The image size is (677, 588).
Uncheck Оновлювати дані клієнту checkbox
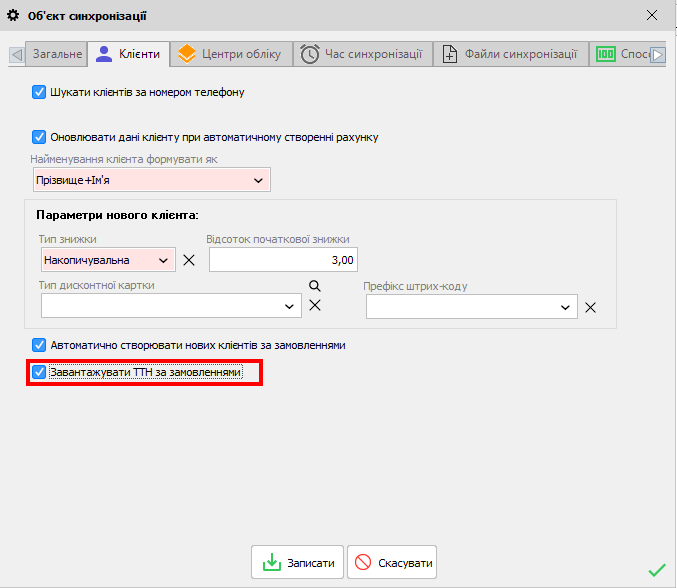coord(39,137)
